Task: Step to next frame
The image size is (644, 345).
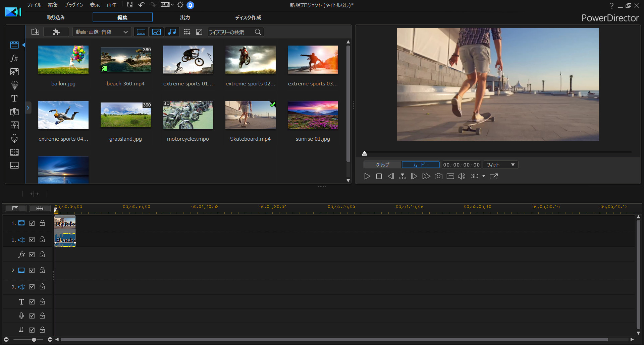Action: (x=414, y=176)
